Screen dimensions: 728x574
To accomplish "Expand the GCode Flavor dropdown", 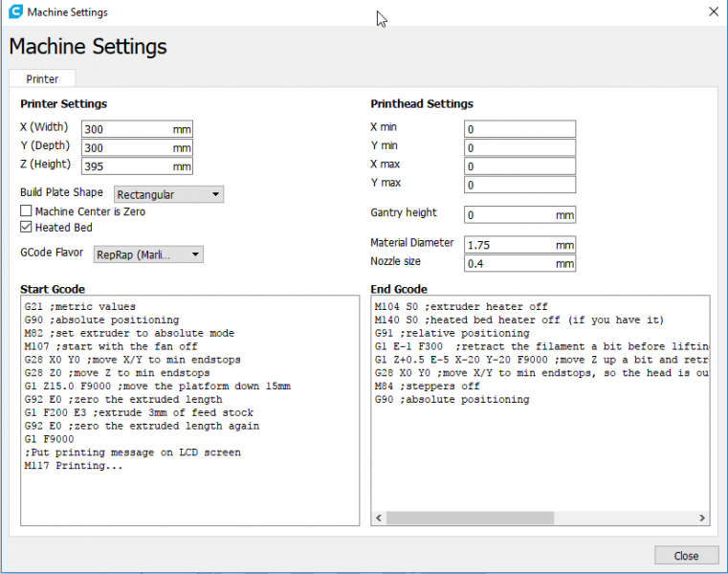I will tap(148, 254).
